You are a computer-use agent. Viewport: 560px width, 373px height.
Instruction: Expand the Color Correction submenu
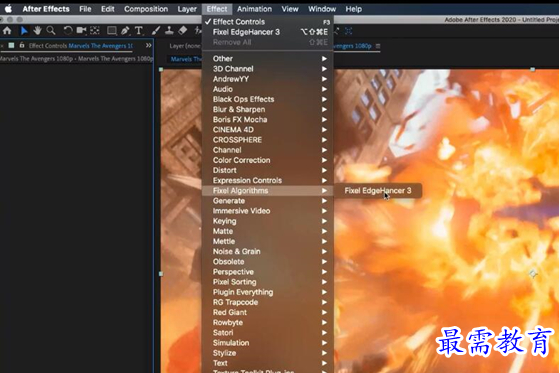268,160
